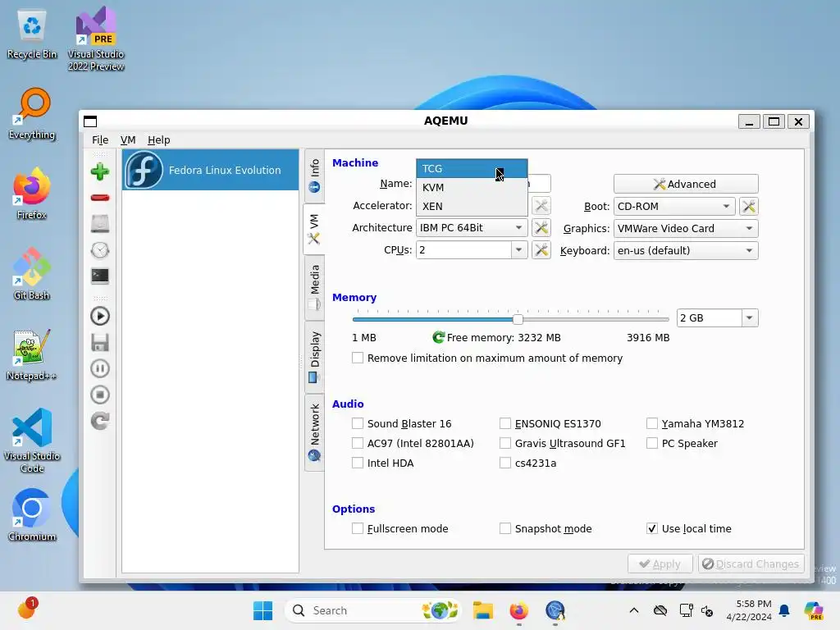Open Graphics VMWare Video Card dropdown
Screen dimensions: 840x630
(687, 228)
